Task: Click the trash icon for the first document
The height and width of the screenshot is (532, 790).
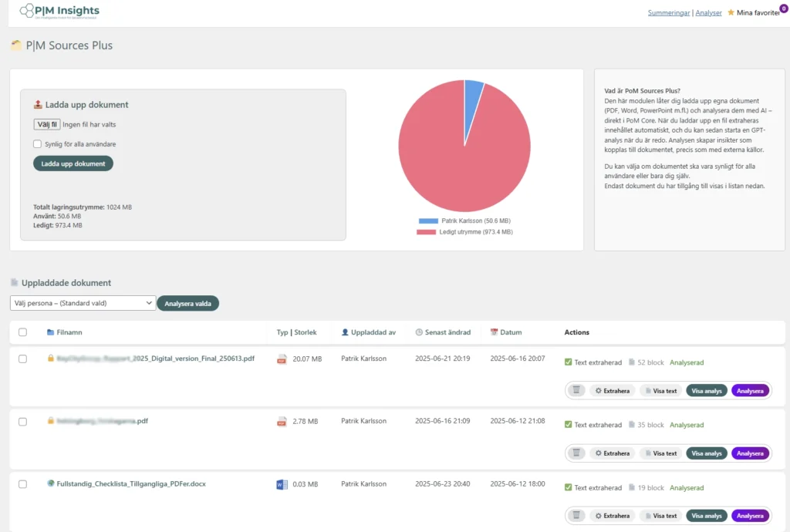Action: click(x=576, y=391)
